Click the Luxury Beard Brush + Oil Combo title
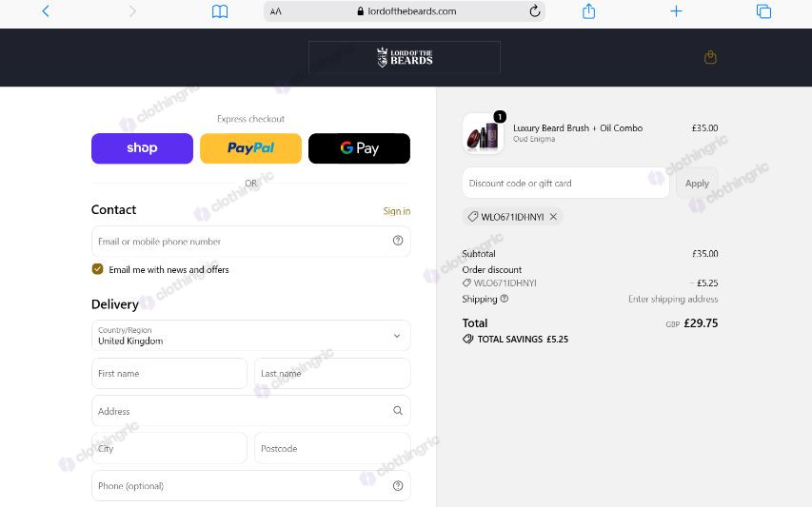812x507 pixels. pos(578,127)
